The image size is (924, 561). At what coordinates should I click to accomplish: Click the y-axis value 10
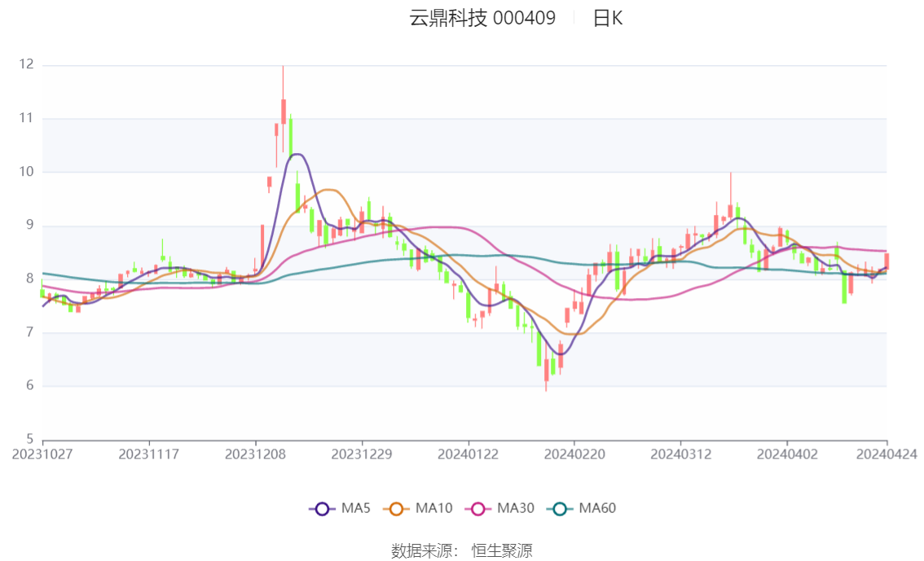(x=26, y=171)
